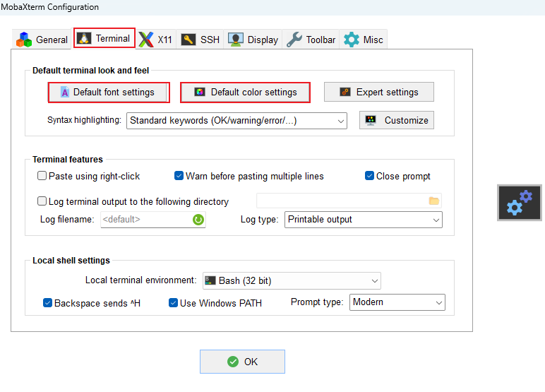Open the General tab
This screenshot has width=545, height=392.
tap(42, 40)
